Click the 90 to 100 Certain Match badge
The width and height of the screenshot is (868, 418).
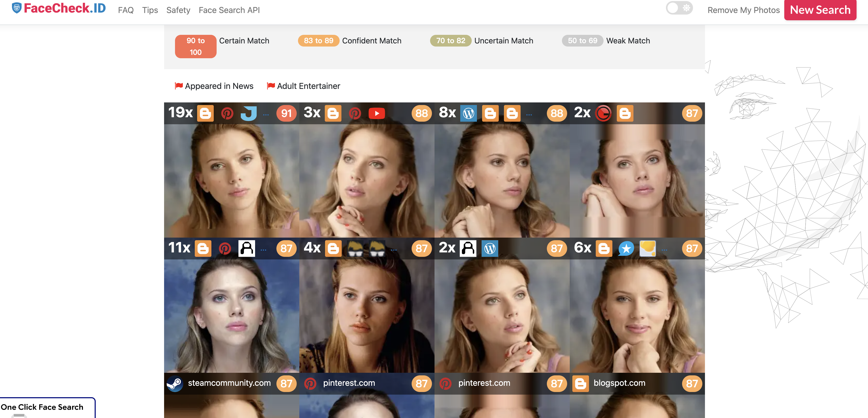pos(196,47)
